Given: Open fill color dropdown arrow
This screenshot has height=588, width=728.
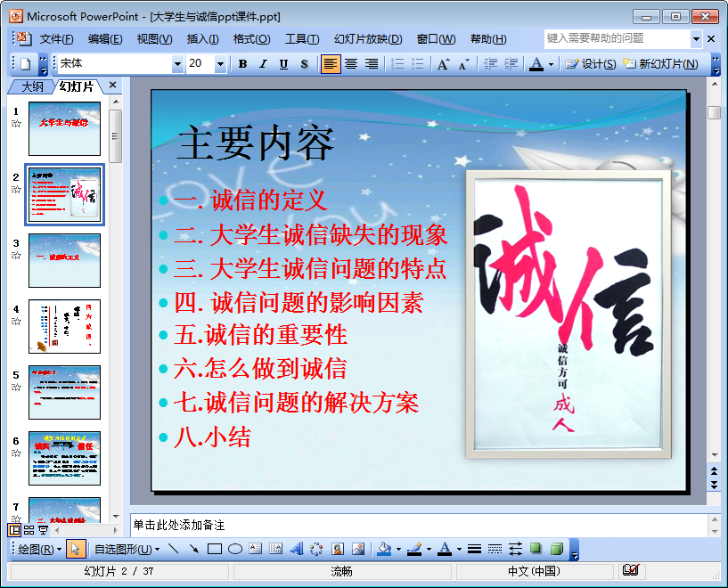Looking at the screenshot, I should (x=399, y=550).
